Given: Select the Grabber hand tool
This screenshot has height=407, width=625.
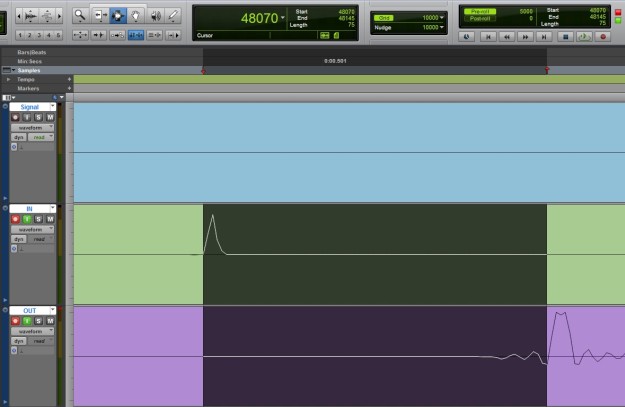Looking at the screenshot, I should (136, 16).
